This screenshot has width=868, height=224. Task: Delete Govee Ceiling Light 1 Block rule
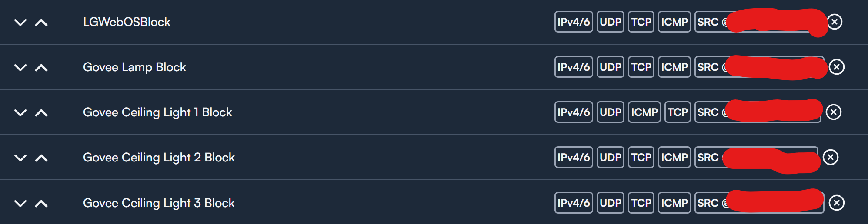(834, 112)
